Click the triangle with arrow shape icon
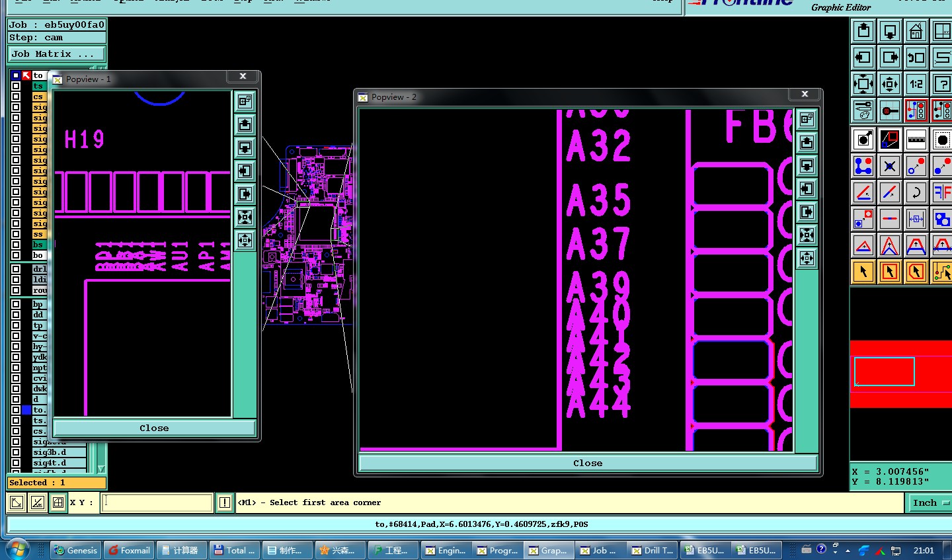Screen dimensions: 952x560 [863, 245]
